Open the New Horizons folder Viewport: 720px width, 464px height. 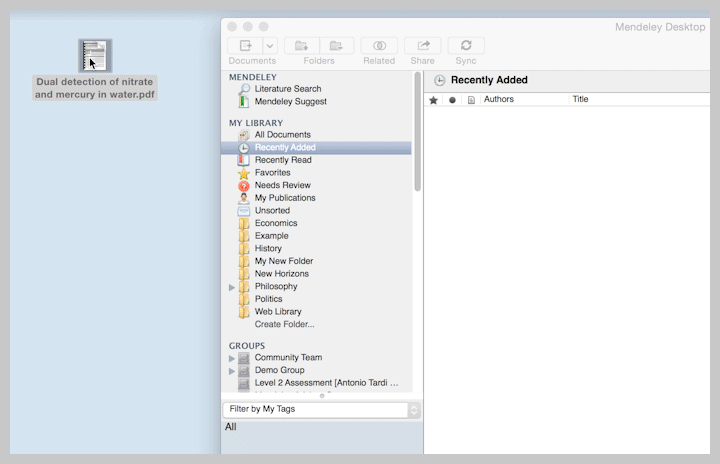click(x=282, y=274)
